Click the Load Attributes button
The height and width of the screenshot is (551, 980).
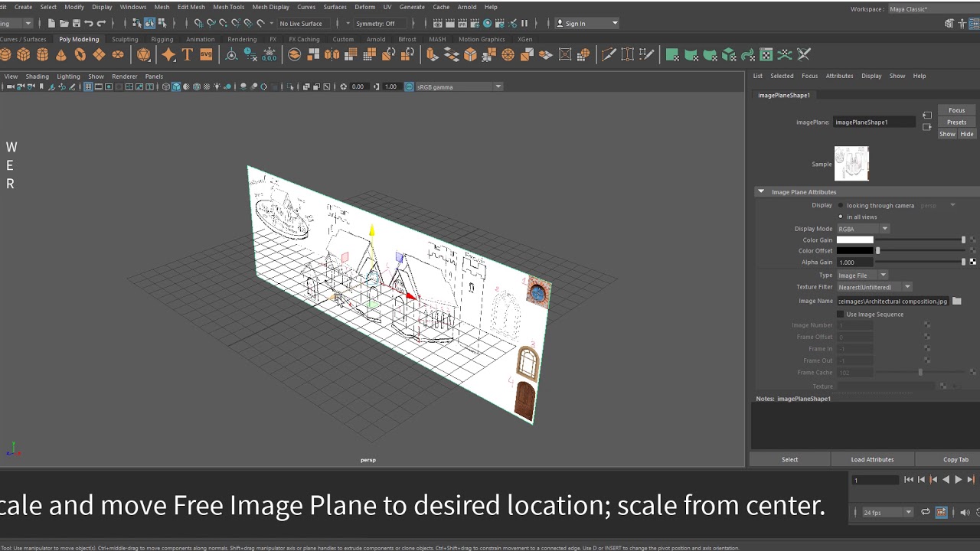pos(872,460)
